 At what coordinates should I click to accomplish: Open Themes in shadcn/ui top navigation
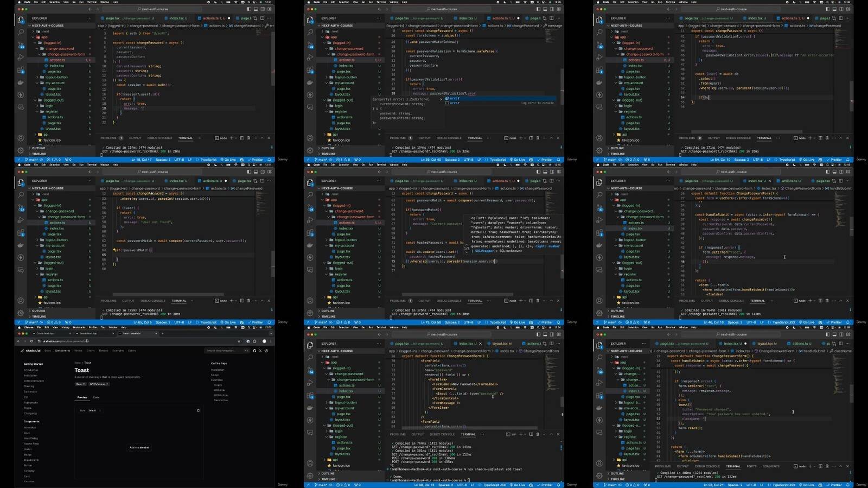coord(104,351)
